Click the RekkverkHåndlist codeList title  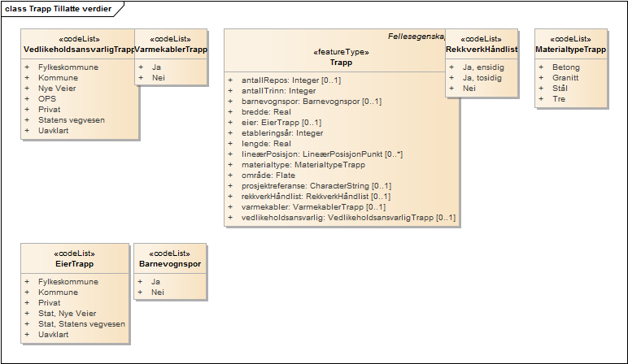coord(482,50)
